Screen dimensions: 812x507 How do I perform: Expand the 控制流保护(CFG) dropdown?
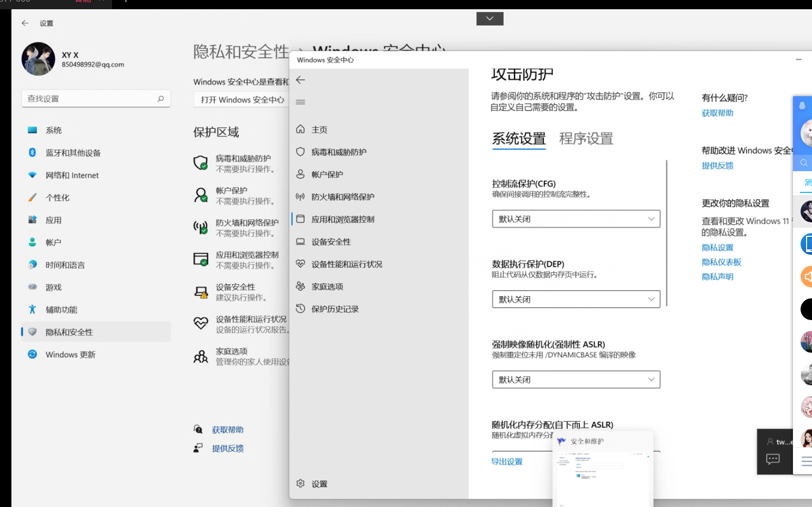pos(576,219)
